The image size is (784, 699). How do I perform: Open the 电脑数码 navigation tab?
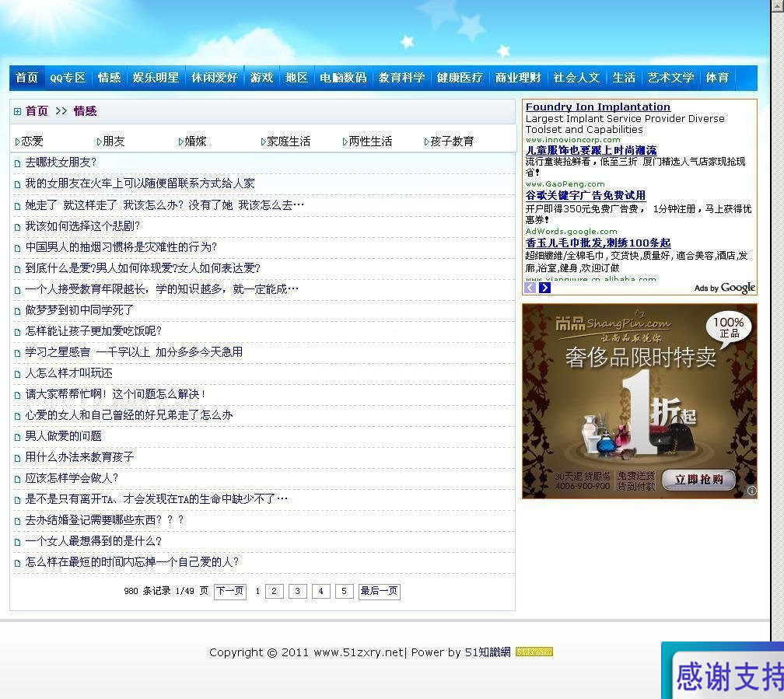click(343, 78)
